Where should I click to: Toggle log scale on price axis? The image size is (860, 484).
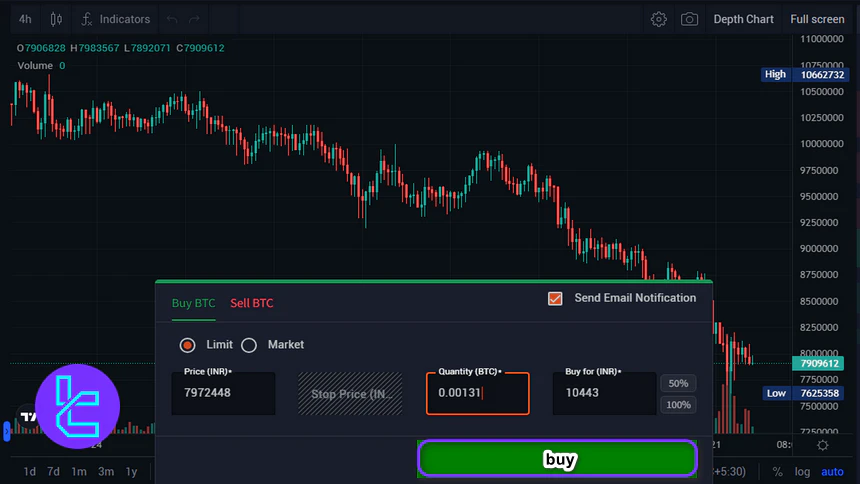[x=802, y=472]
